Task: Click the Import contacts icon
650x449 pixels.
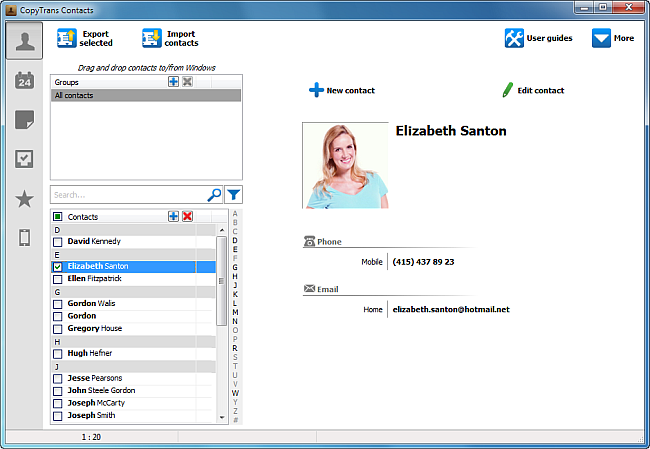Action: (152, 38)
